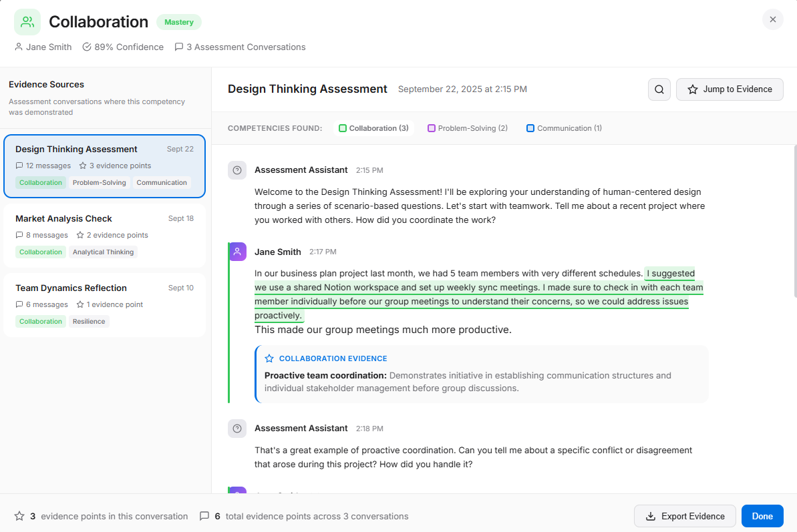Toggle the Collaboration (3) competency checkbox
The width and height of the screenshot is (797, 532).
pos(343,127)
